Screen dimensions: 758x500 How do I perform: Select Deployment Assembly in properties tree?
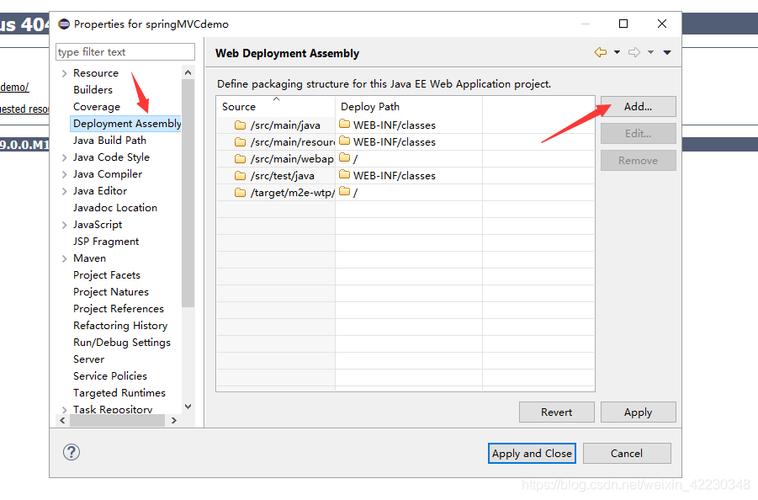[x=127, y=124]
